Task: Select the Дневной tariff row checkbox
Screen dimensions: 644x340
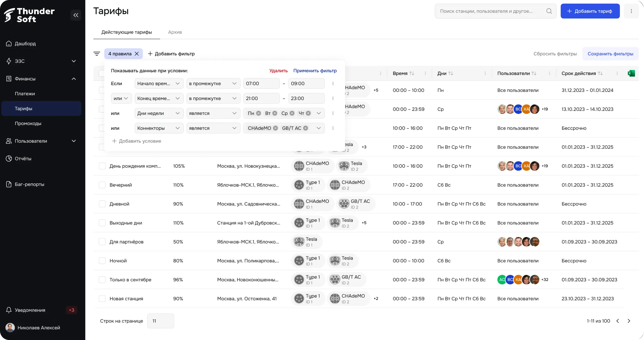Action: pos(102,204)
